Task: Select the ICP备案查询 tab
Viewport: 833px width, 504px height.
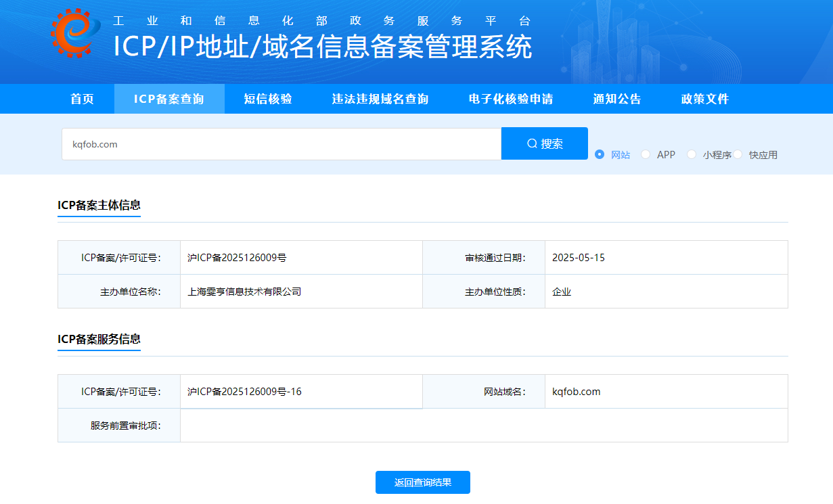Action: 169,99
